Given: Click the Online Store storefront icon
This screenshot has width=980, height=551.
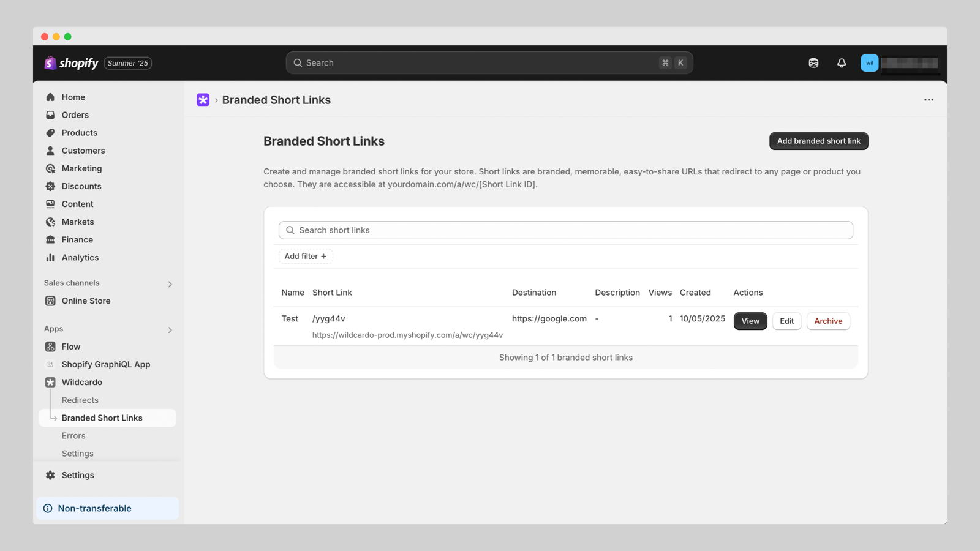Looking at the screenshot, I should point(50,301).
